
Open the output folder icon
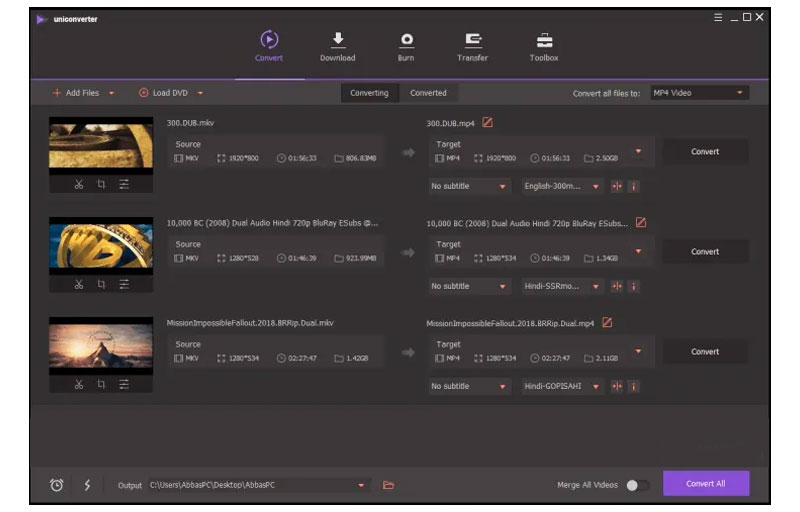(x=389, y=485)
